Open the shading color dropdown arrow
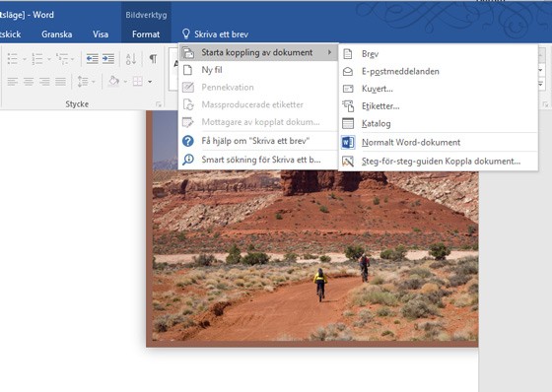Viewport: 552px width, 392px height. click(125, 82)
